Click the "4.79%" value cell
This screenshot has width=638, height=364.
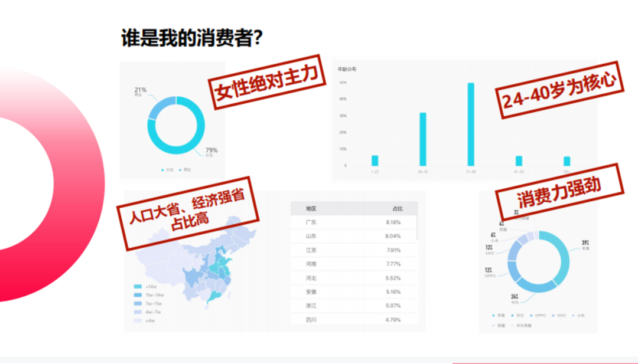pos(393,320)
